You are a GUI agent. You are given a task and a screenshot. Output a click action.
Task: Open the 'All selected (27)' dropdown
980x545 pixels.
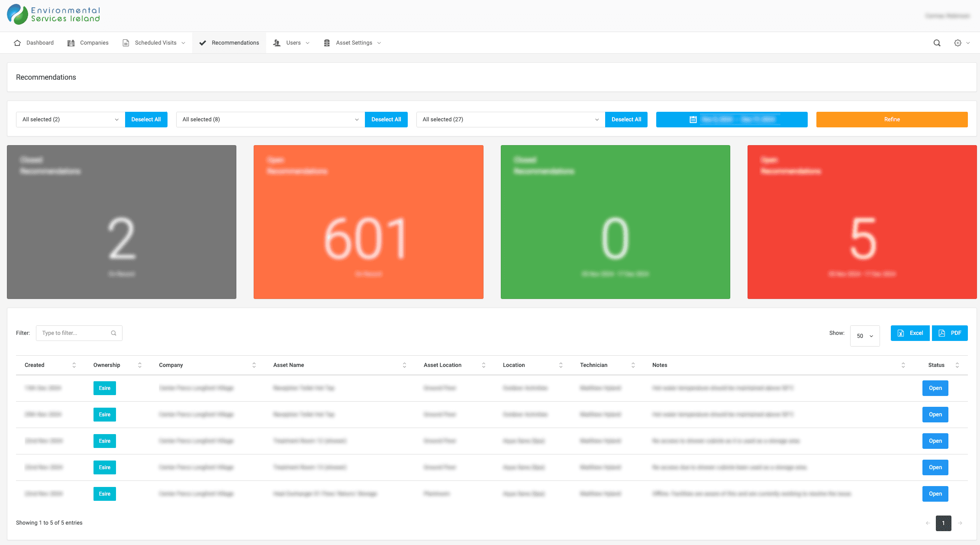click(511, 120)
